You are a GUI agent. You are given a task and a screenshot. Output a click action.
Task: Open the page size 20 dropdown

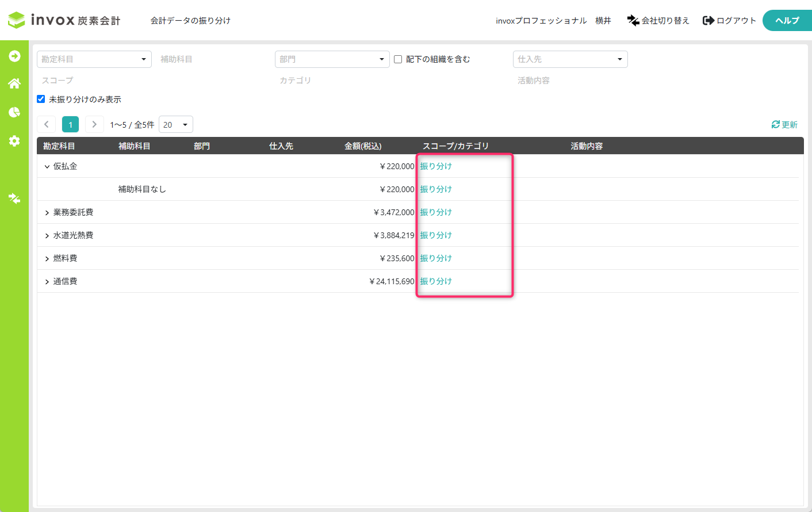tap(176, 124)
